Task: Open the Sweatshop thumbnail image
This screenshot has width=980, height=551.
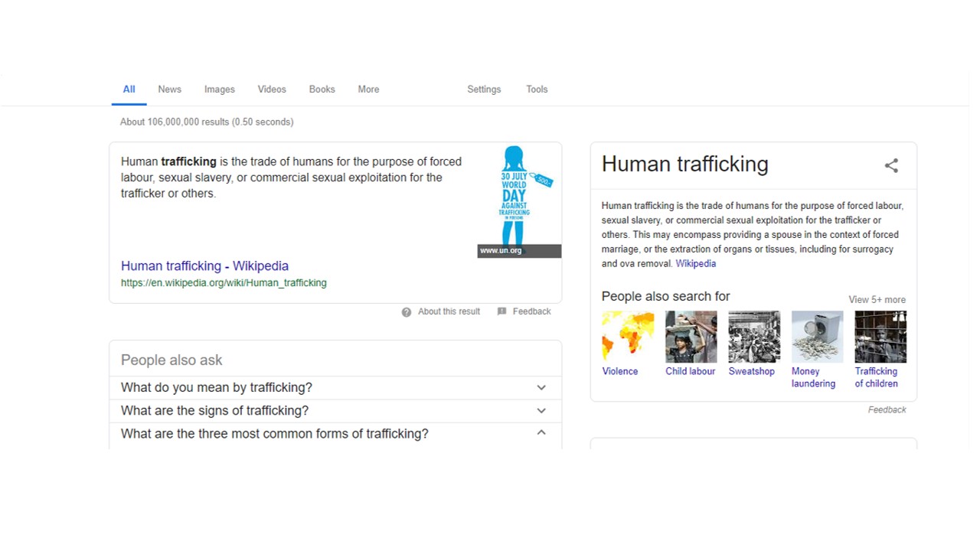Action: click(x=754, y=337)
